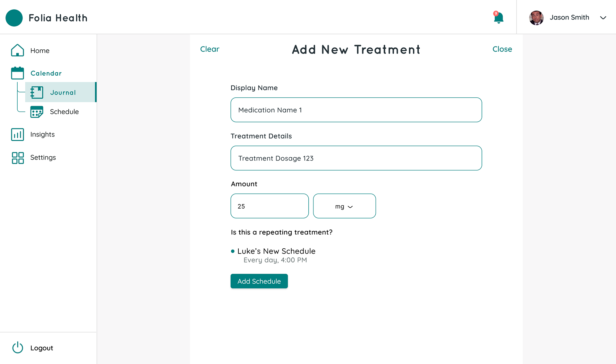Click the Display Name input field
Image resolution: width=616 pixels, height=364 pixels.
[356, 110]
